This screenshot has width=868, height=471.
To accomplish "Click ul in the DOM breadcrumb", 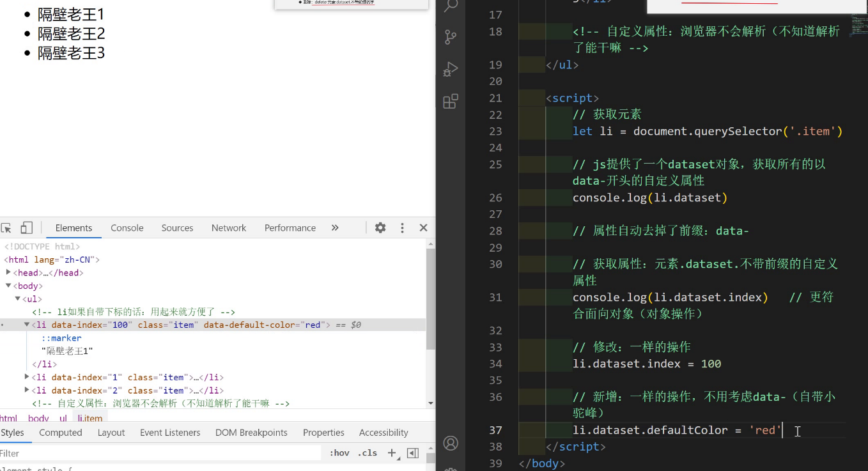I will (x=63, y=418).
